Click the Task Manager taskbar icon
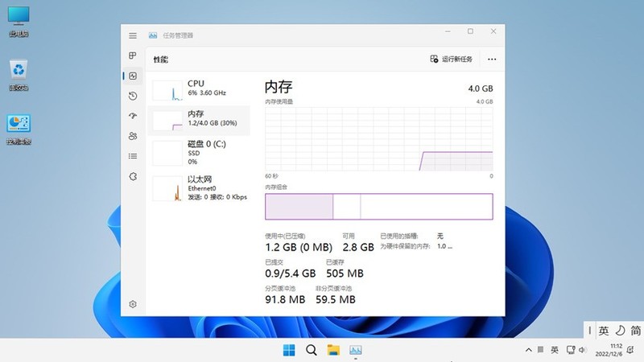 click(x=356, y=350)
